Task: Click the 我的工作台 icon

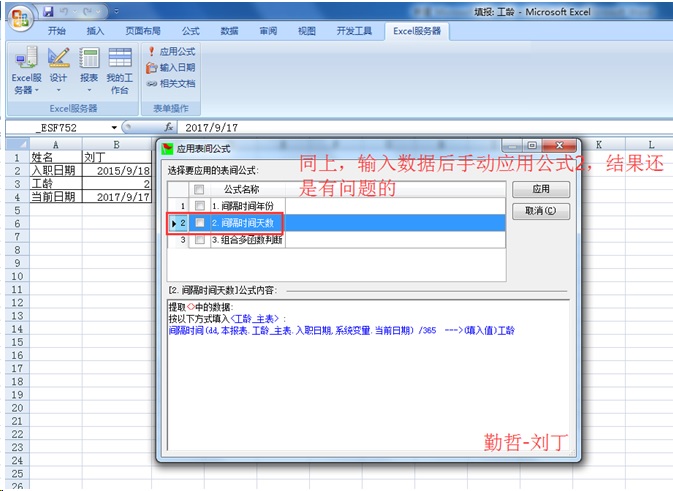Action: pos(120,70)
